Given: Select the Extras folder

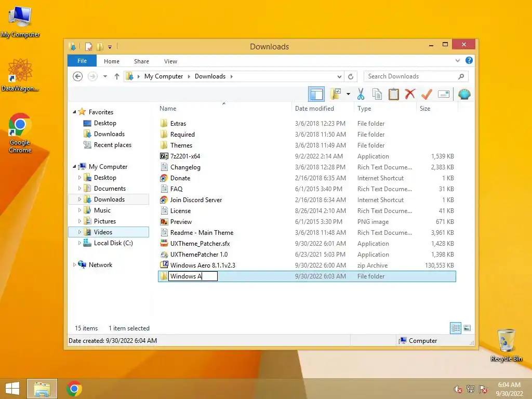Looking at the screenshot, I should tap(307, 124).
